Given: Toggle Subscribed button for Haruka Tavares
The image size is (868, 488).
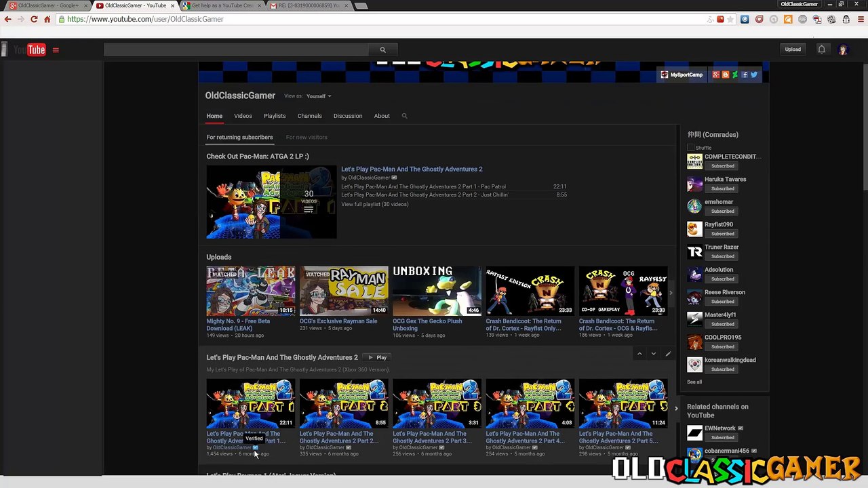Looking at the screenshot, I should click(722, 188).
